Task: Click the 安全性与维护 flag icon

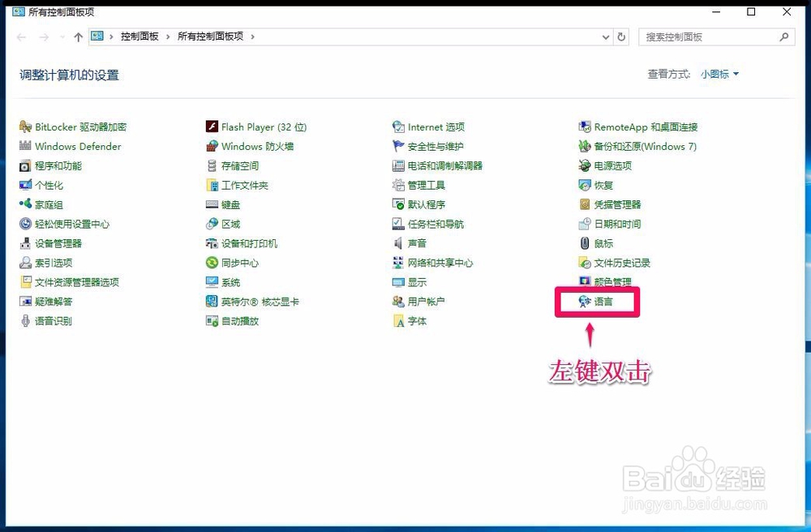Action: coord(398,146)
